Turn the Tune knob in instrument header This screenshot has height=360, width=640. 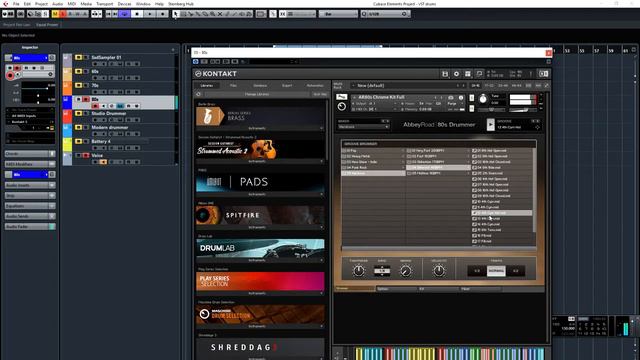click(x=483, y=99)
